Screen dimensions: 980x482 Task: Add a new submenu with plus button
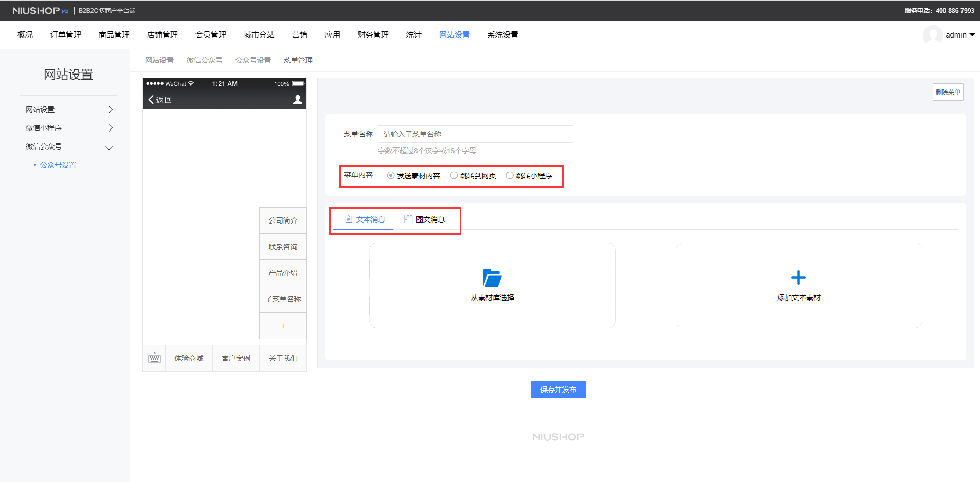point(283,326)
